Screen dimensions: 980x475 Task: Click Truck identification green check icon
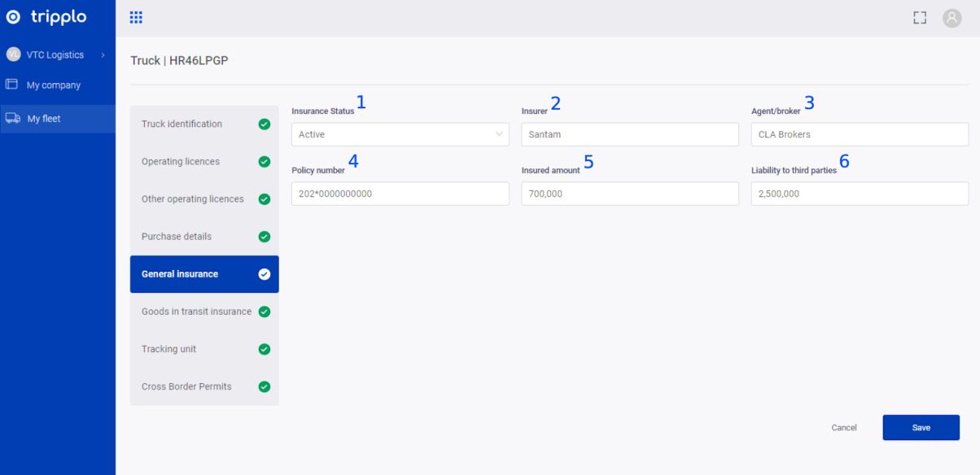coord(264,124)
